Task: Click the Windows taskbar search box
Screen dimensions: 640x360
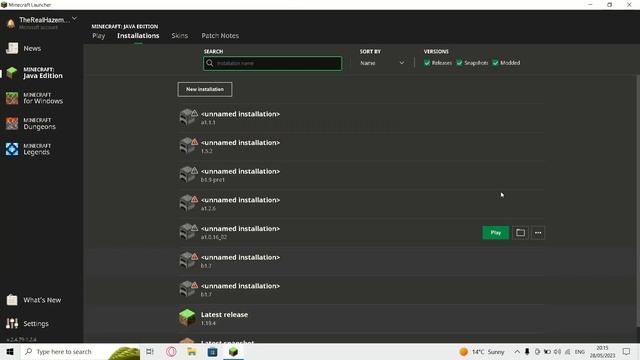Action: (81, 351)
